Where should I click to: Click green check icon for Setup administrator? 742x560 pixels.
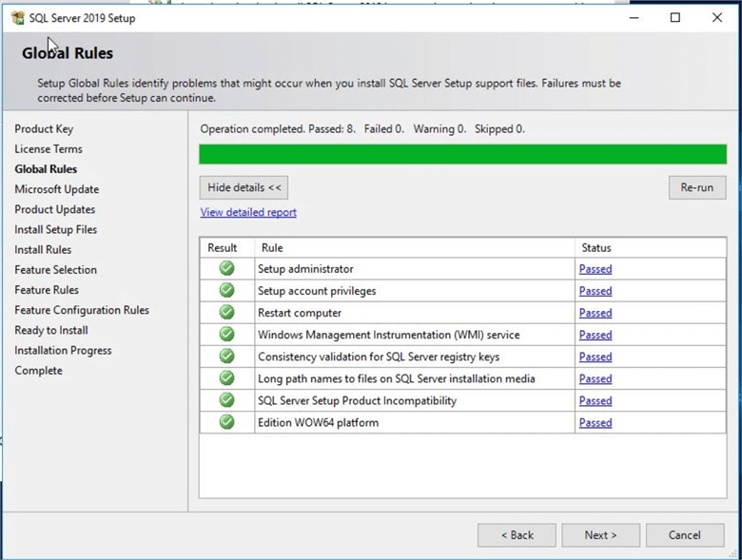[x=226, y=268]
